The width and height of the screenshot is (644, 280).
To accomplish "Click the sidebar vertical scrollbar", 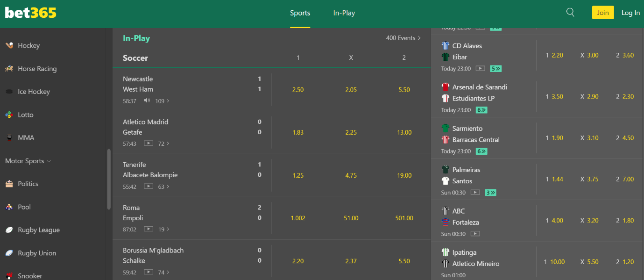I will point(109,179).
